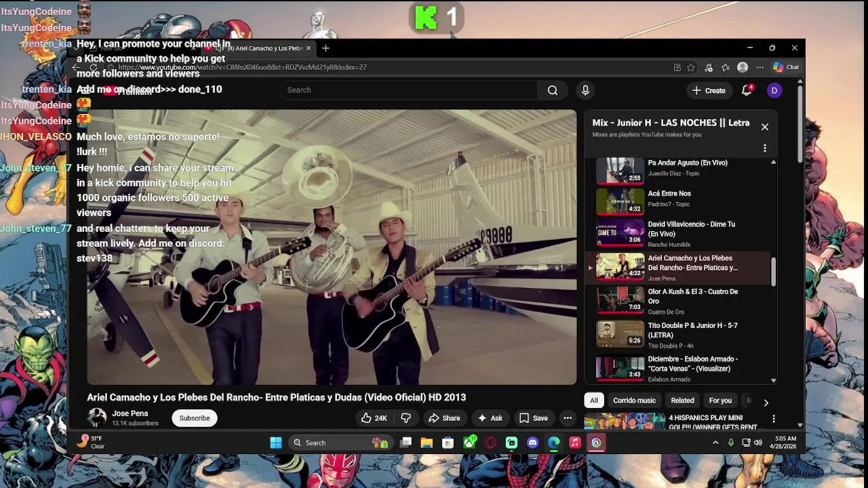Select the Related filter chip
The width and height of the screenshot is (868, 488).
tap(682, 401)
